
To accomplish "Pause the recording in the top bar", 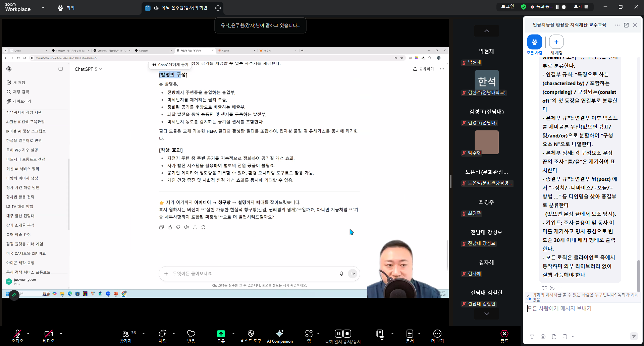I will coord(557,7).
